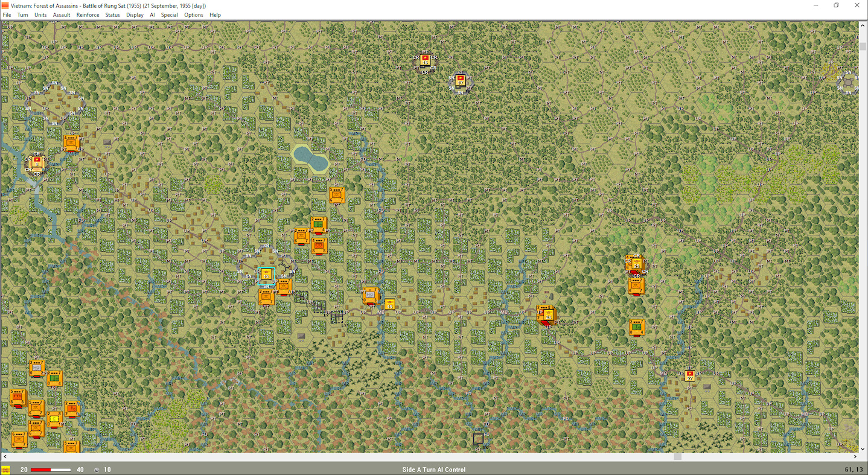
Task: Click the unit stack on objective 24
Action: (x=546, y=314)
